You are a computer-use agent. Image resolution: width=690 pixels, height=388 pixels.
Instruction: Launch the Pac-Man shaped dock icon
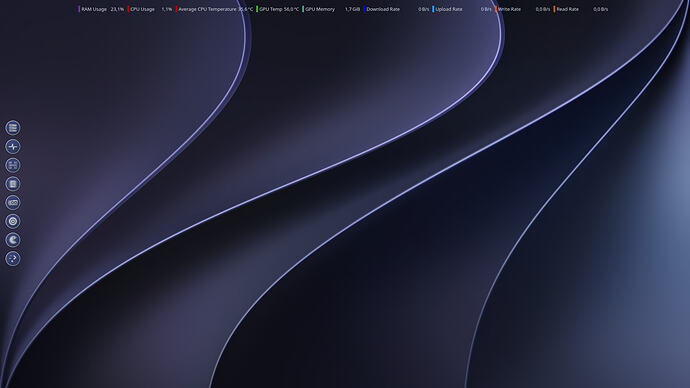(13, 240)
